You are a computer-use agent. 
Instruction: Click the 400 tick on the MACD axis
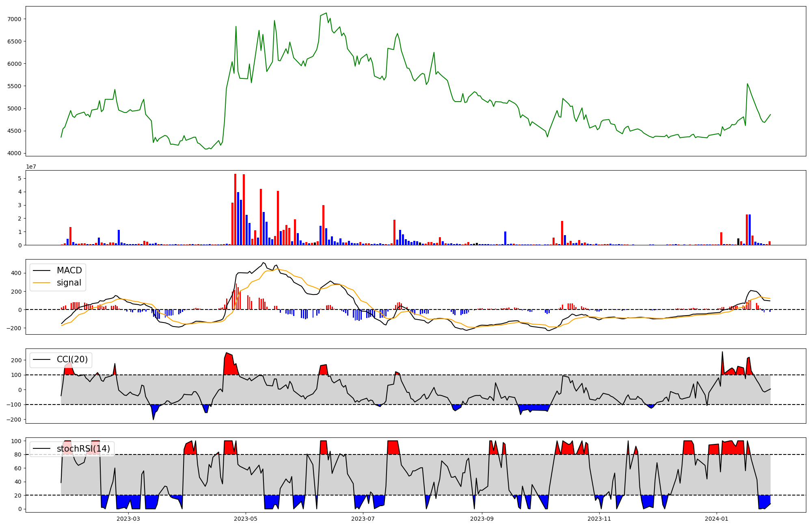click(x=17, y=273)
